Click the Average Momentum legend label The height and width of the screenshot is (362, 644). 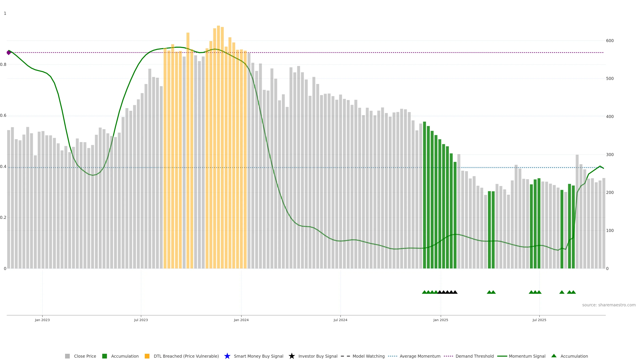click(x=420, y=356)
